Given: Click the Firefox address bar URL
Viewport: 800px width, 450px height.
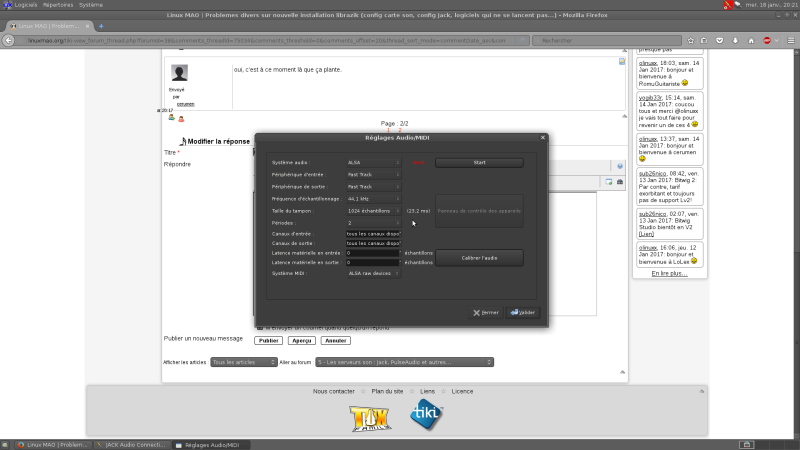Looking at the screenshot, I should pyautogui.click(x=266, y=40).
